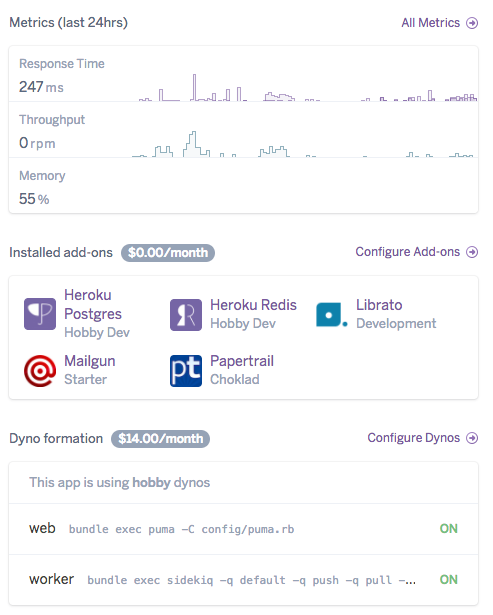Click the arrow icon beside All Metrics
The height and width of the screenshot is (615, 493).
tap(472, 23)
